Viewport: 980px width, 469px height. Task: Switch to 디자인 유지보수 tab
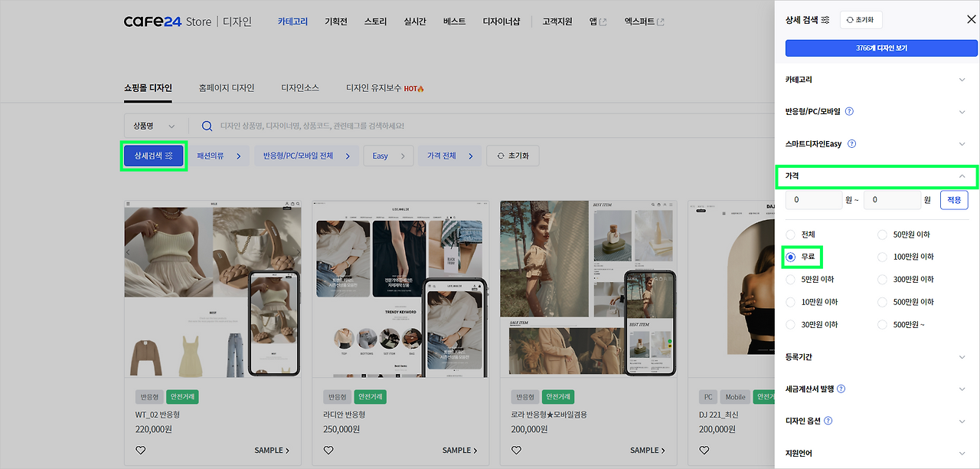click(385, 88)
